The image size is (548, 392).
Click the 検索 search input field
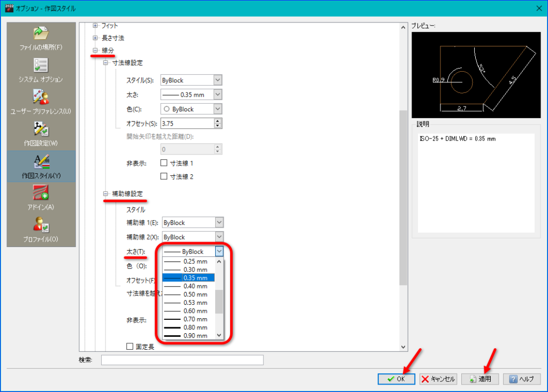[182, 360]
